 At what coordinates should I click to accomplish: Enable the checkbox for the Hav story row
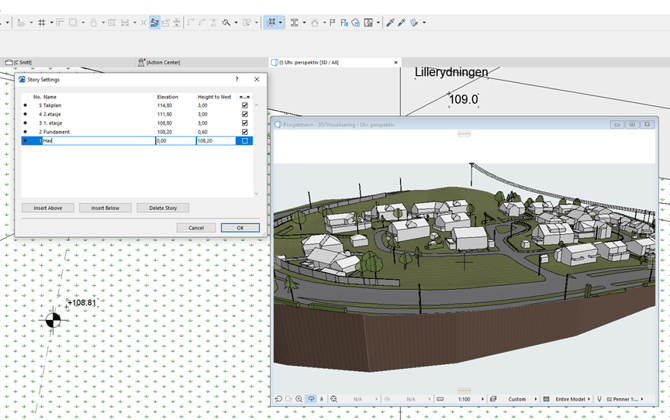[245, 141]
